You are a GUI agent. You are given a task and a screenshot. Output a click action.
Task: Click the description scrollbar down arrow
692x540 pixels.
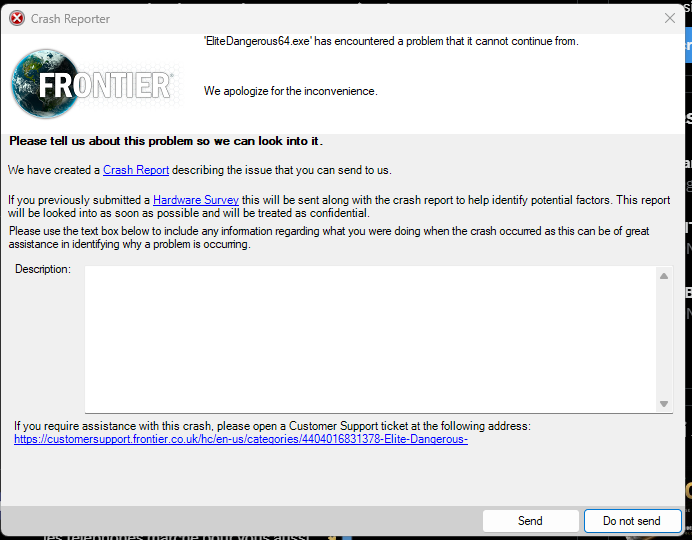pyautogui.click(x=664, y=404)
